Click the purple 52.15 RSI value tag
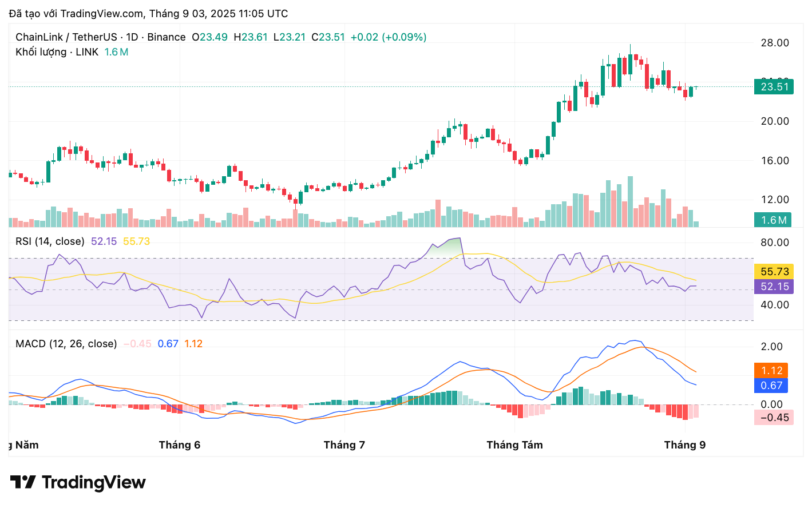The image size is (812, 508). tap(774, 287)
